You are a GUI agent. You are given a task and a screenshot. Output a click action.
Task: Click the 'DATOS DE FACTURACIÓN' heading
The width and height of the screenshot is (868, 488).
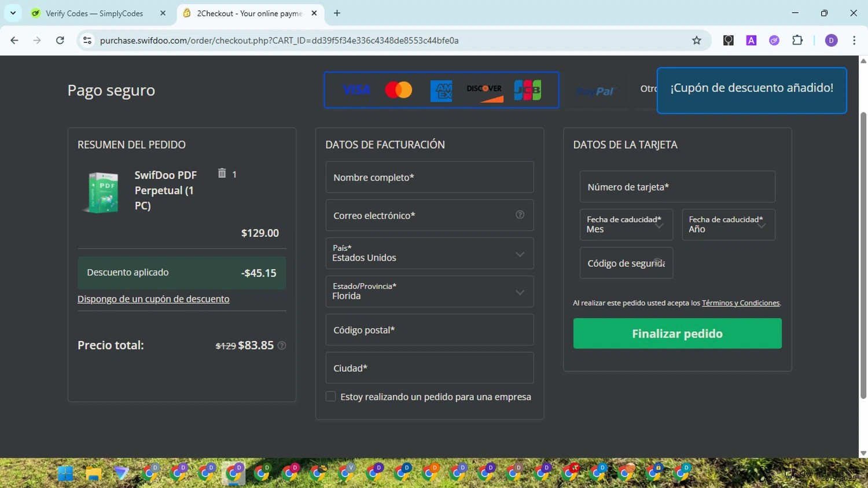385,145
